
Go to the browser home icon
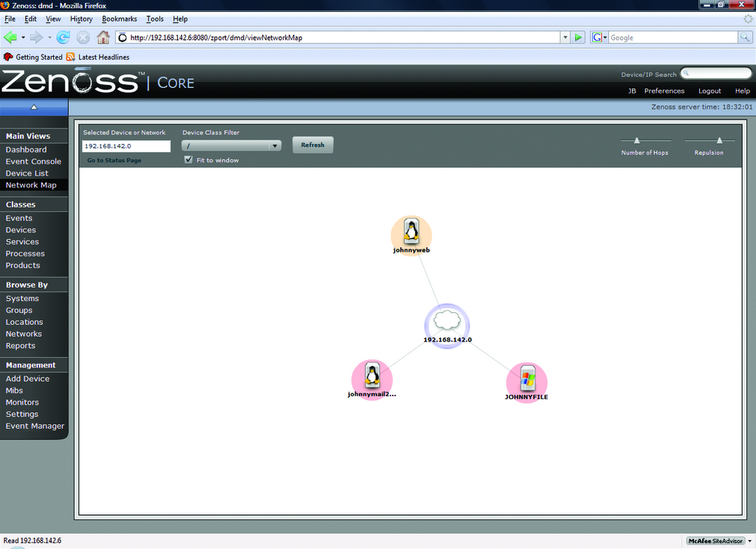coord(103,38)
